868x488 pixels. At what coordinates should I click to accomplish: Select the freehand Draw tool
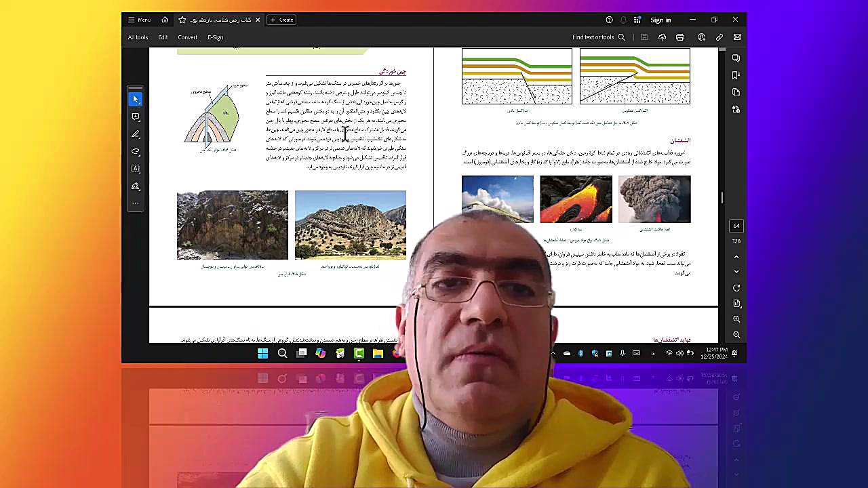(136, 152)
